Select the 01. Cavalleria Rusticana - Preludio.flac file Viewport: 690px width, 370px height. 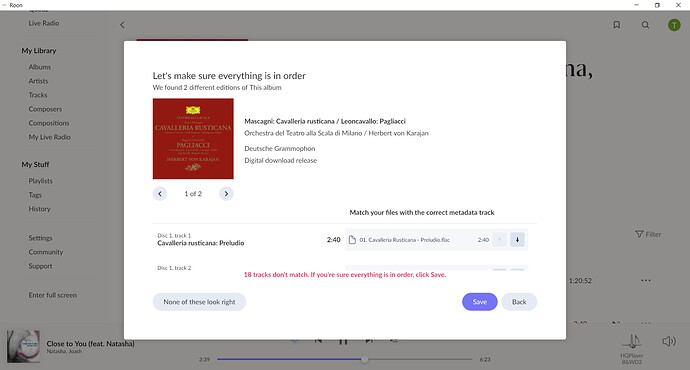[436, 240]
